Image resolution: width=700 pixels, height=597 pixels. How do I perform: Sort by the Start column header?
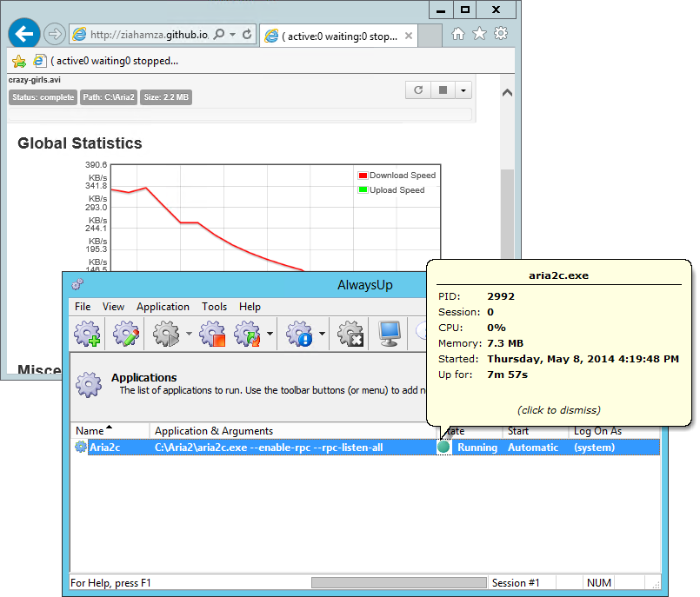click(535, 432)
